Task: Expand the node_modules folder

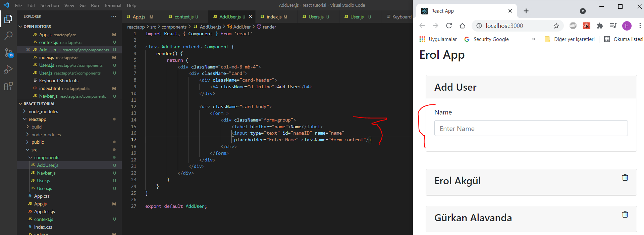Action: coord(43,111)
